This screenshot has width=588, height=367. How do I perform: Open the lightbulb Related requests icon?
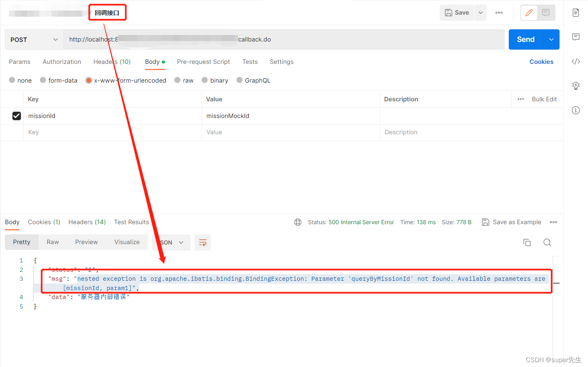pos(575,85)
